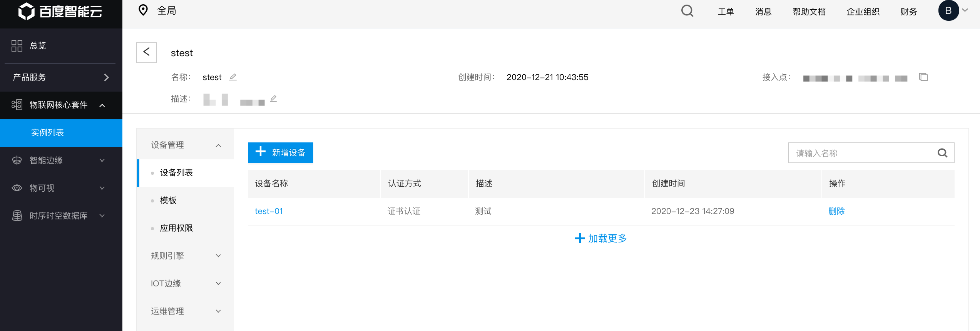
Task: Copy the access point address icon
Action: (923, 77)
